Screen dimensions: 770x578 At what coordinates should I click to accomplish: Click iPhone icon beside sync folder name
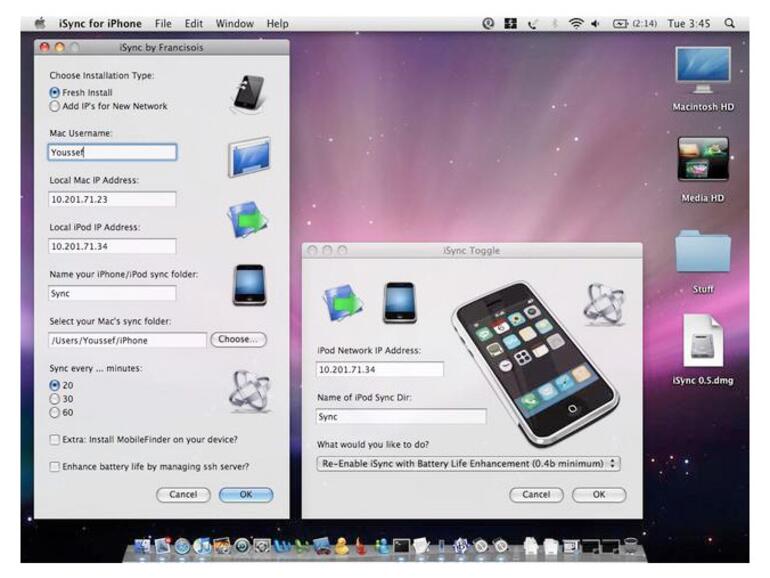(x=249, y=285)
